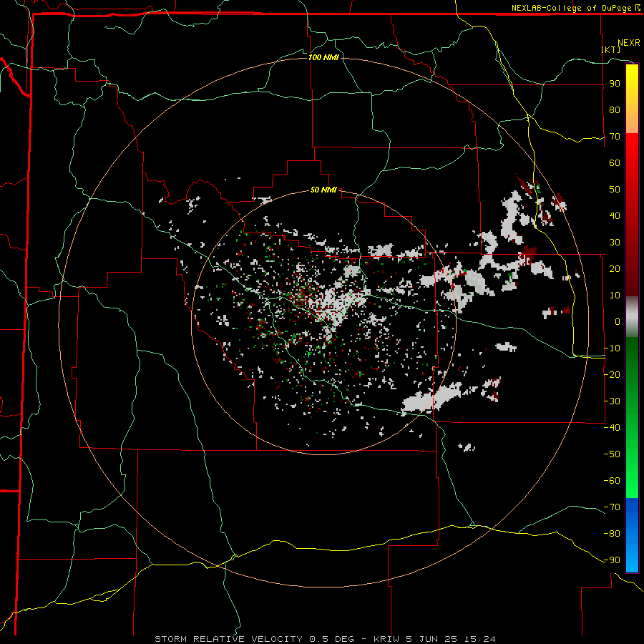Viewport: 644px width, 644px height.
Task: Pick the gray zero-velocity segment of the scale
Action: pyautogui.click(x=632, y=317)
